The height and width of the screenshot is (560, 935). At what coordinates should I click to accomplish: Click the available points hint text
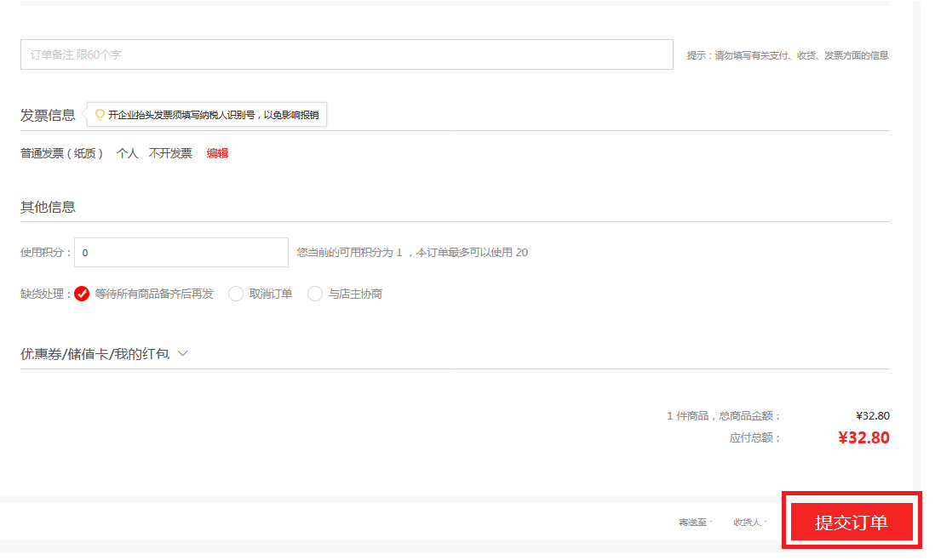(x=413, y=253)
